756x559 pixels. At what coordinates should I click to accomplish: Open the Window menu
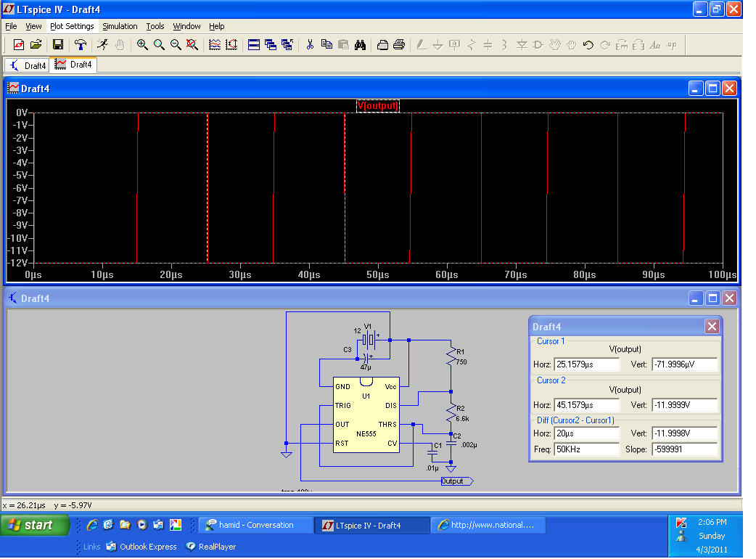tap(186, 26)
